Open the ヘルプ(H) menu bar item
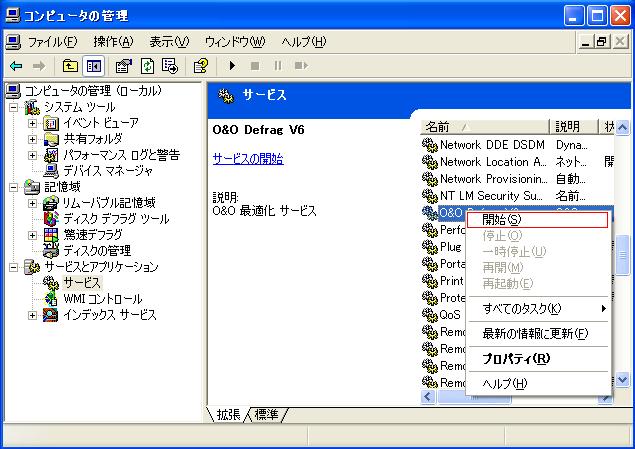 (x=304, y=42)
